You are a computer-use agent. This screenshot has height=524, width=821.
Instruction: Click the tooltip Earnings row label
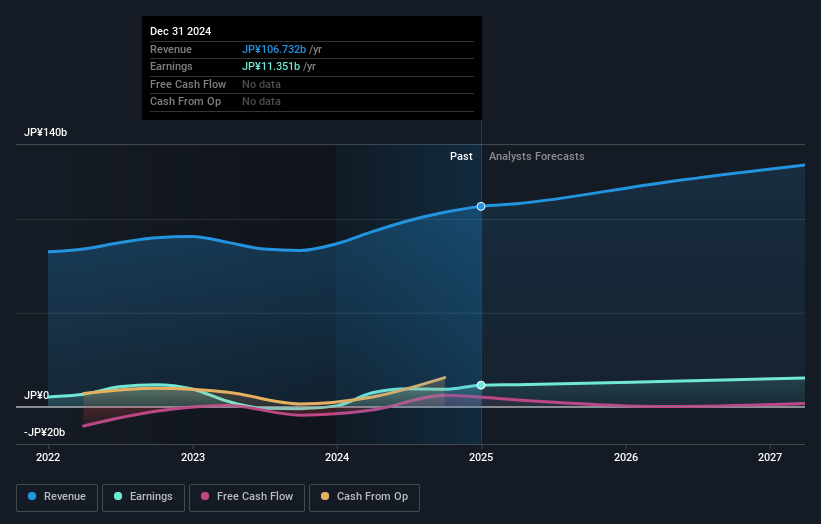click(x=171, y=66)
